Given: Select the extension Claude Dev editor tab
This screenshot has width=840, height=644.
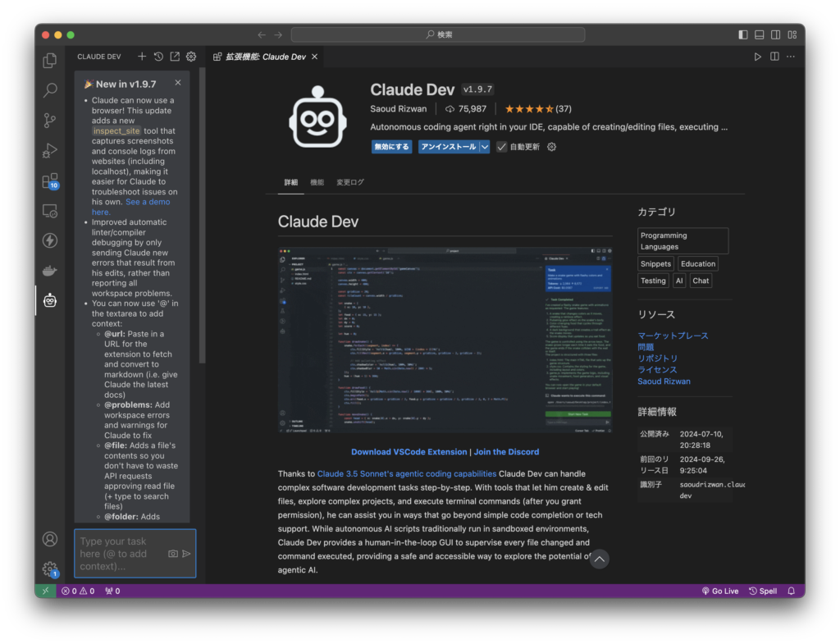Looking at the screenshot, I should coord(265,57).
